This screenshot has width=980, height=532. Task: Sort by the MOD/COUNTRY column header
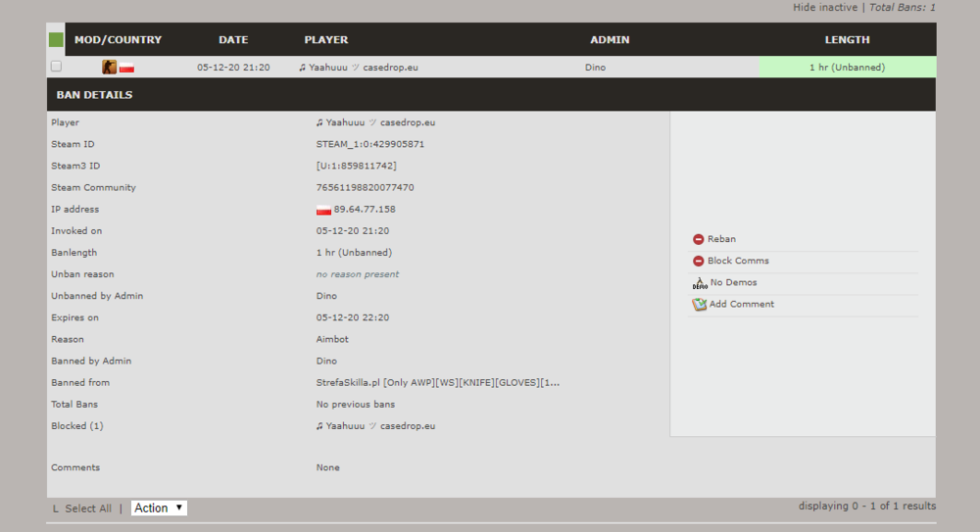click(x=119, y=39)
